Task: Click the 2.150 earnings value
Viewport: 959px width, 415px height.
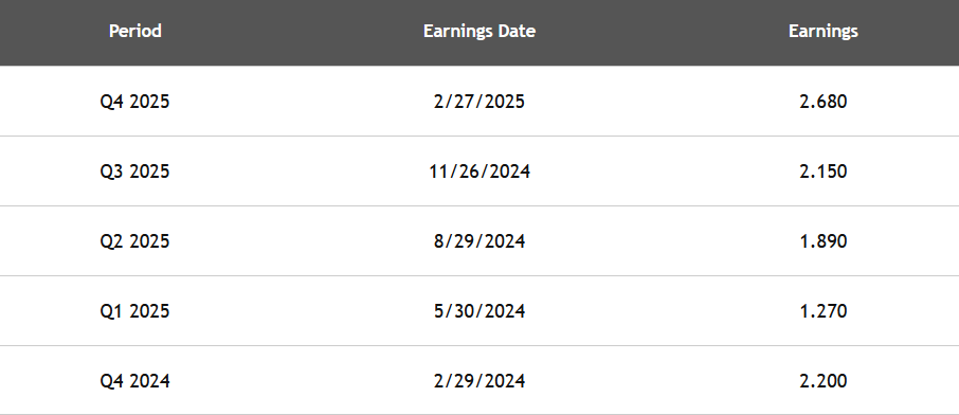Action: coord(823,171)
